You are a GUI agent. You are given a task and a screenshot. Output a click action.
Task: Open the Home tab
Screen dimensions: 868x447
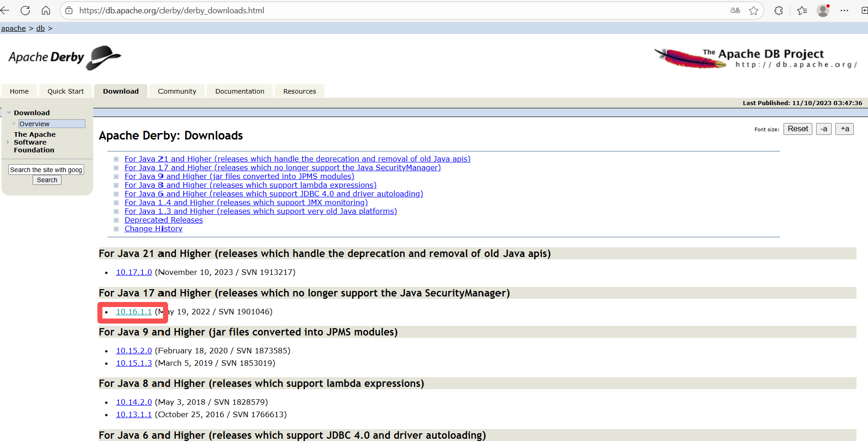(19, 91)
